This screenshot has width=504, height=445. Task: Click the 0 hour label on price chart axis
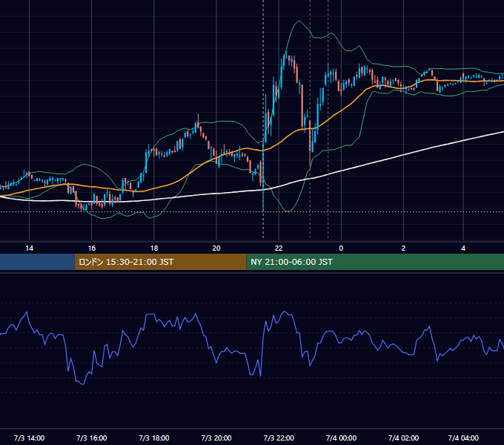tap(341, 248)
